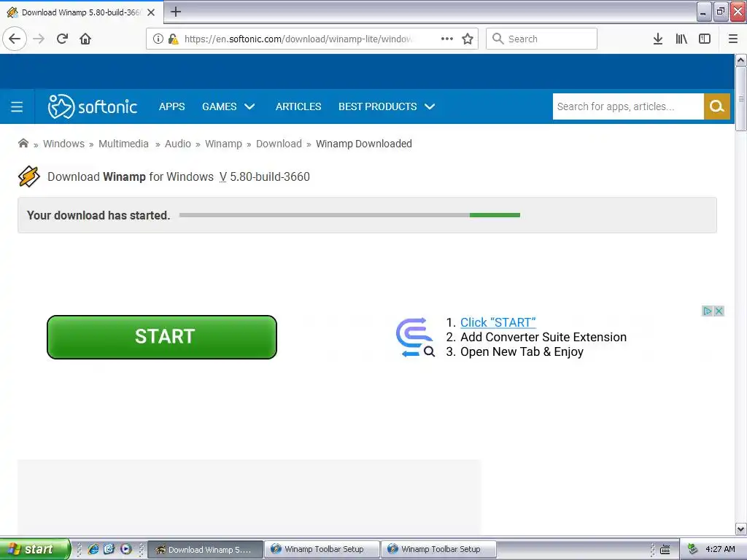747x560 pixels.
Task: Go to Multimedia breadcrumb link
Action: 123,144
